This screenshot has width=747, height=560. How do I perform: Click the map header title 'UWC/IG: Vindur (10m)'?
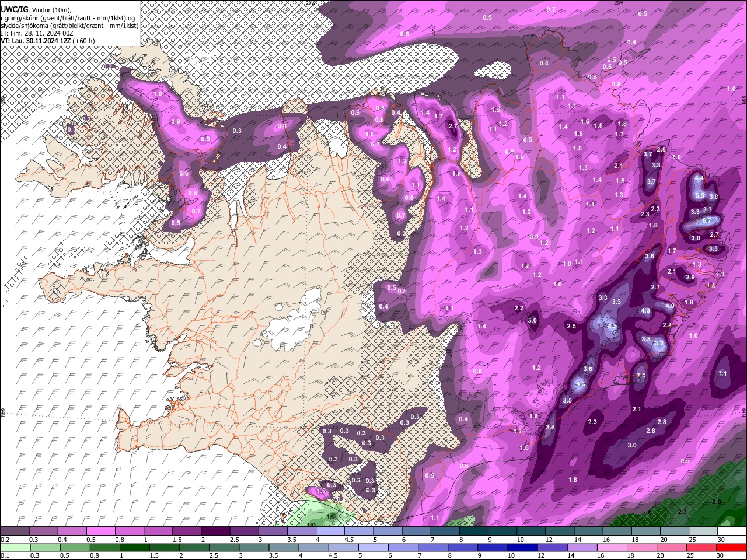36,10
